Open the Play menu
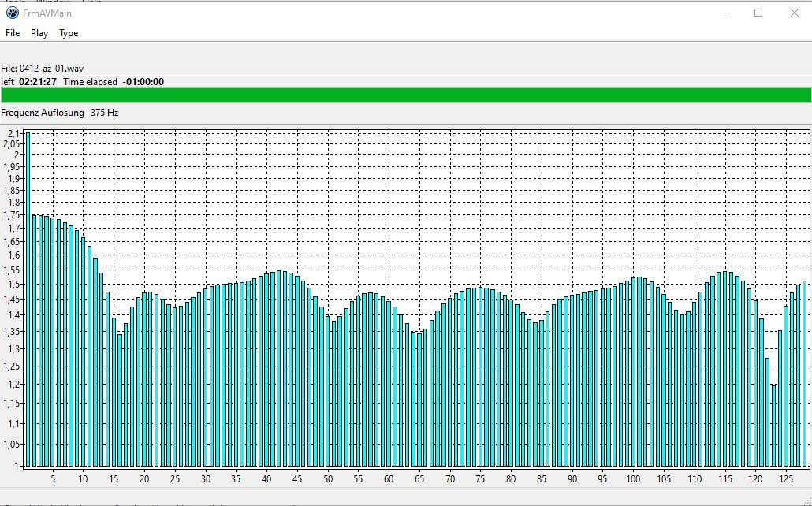812x506 pixels. pyautogui.click(x=39, y=33)
